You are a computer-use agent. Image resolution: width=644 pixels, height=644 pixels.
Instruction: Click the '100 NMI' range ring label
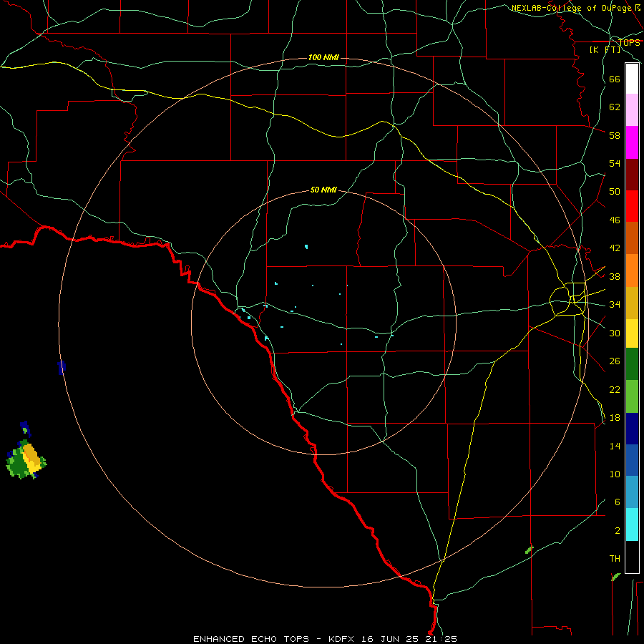[323, 57]
